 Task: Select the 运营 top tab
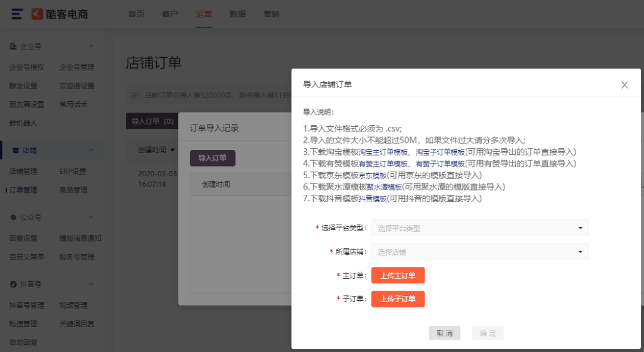[204, 14]
